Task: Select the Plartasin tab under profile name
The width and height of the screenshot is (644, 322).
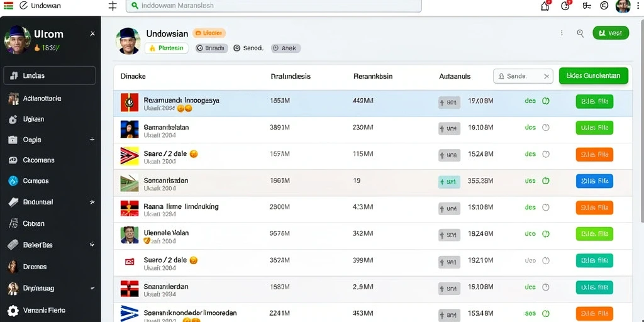Action: [x=166, y=48]
